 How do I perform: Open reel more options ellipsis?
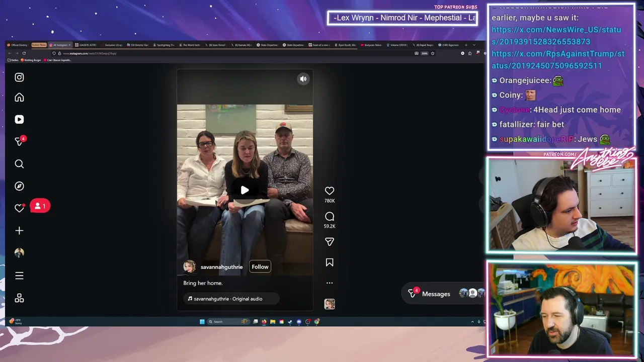tap(330, 283)
